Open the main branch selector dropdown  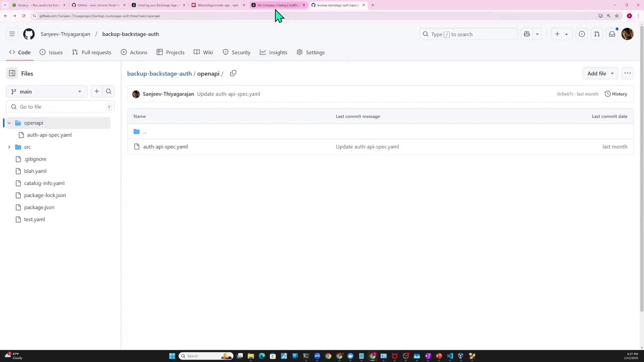click(x=46, y=92)
